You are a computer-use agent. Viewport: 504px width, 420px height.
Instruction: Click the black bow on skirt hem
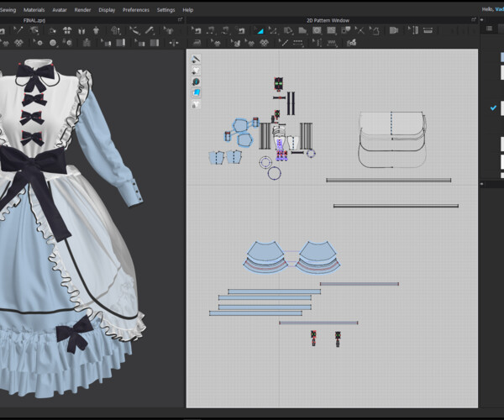pyautogui.click(x=75, y=333)
